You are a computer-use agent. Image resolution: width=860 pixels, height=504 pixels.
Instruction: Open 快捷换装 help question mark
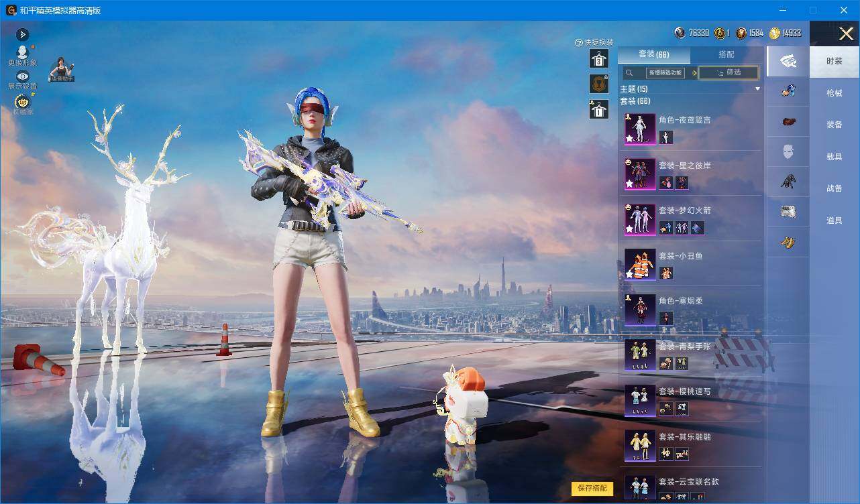click(x=579, y=42)
